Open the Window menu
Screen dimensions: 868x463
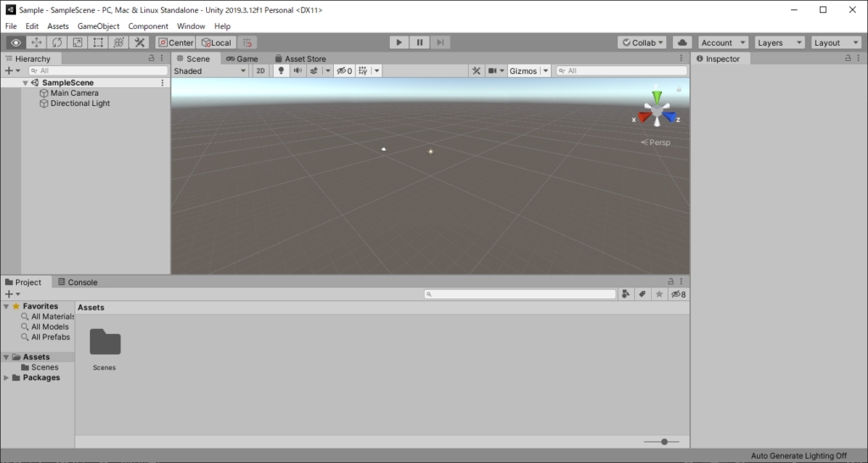pyautogui.click(x=191, y=26)
